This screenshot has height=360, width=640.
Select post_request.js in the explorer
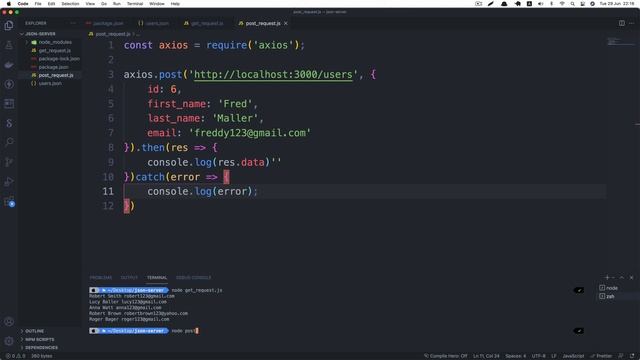[x=56, y=75]
